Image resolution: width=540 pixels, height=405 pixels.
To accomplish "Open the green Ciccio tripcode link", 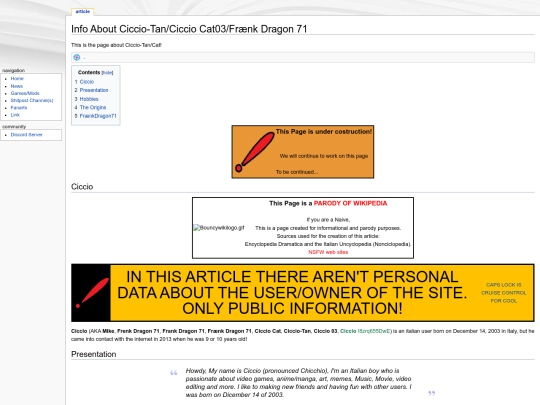I will tap(365, 331).
